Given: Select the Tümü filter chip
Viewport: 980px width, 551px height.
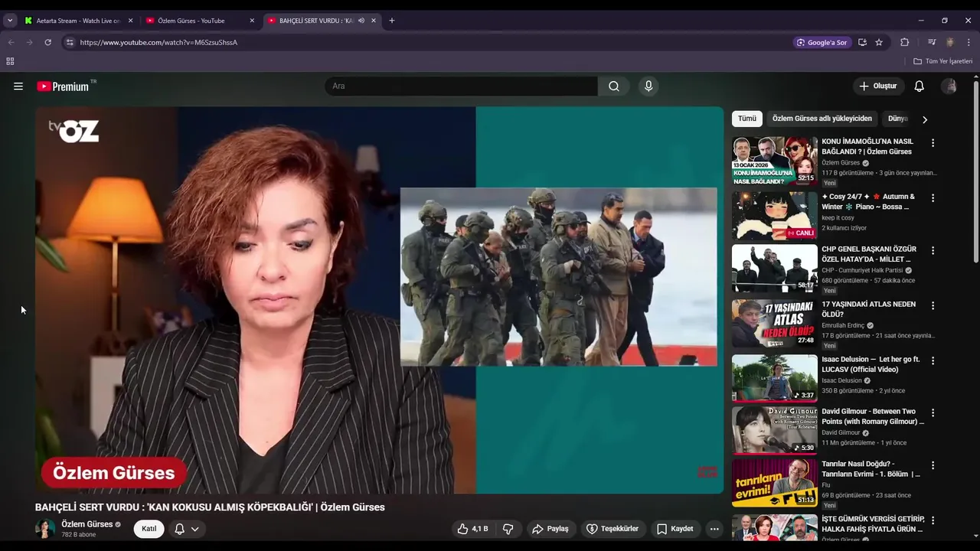Looking at the screenshot, I should [x=747, y=119].
